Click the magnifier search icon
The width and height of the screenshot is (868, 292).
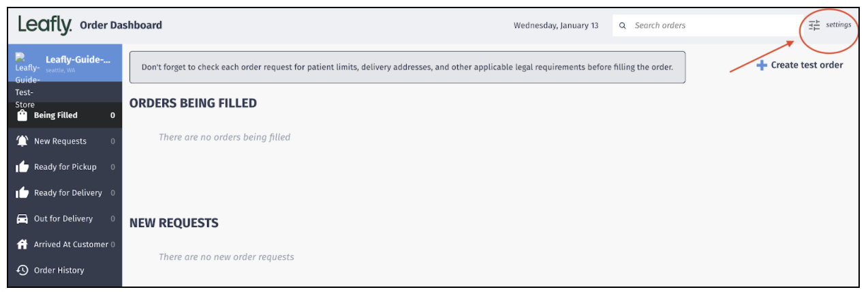tap(623, 26)
